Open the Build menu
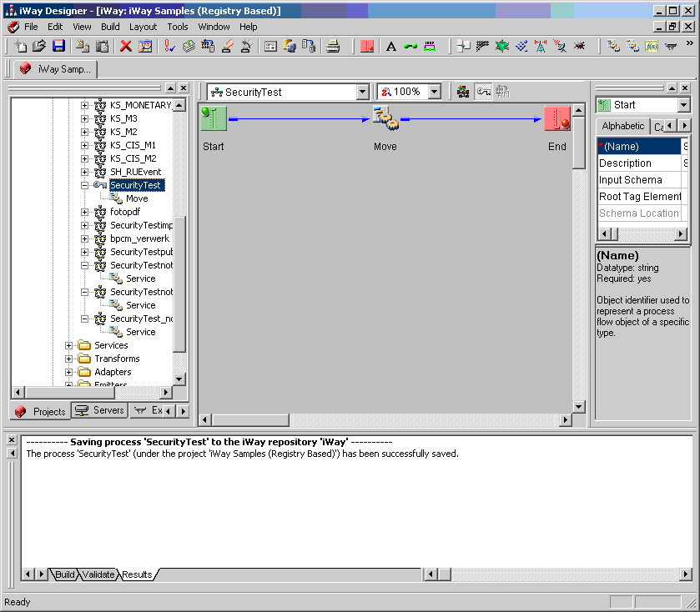The width and height of the screenshot is (700, 612). click(110, 27)
